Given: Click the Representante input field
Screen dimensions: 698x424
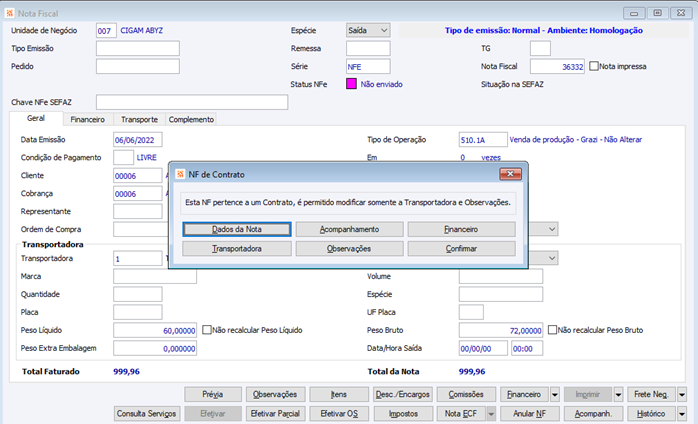Looking at the screenshot, I should click(x=138, y=212).
